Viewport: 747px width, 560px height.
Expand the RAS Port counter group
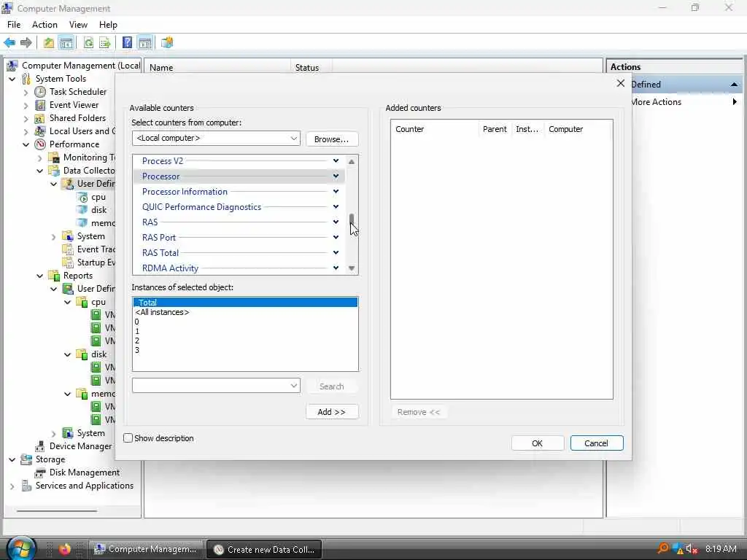(x=336, y=237)
